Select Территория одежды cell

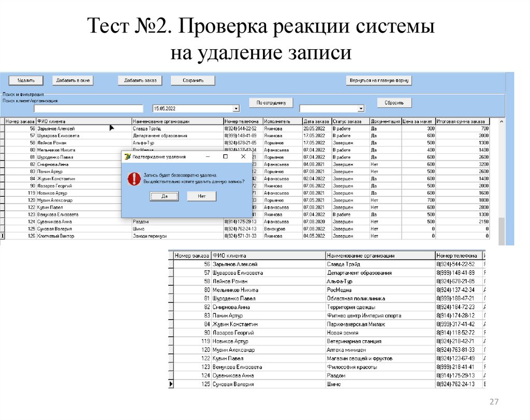tap(380, 307)
